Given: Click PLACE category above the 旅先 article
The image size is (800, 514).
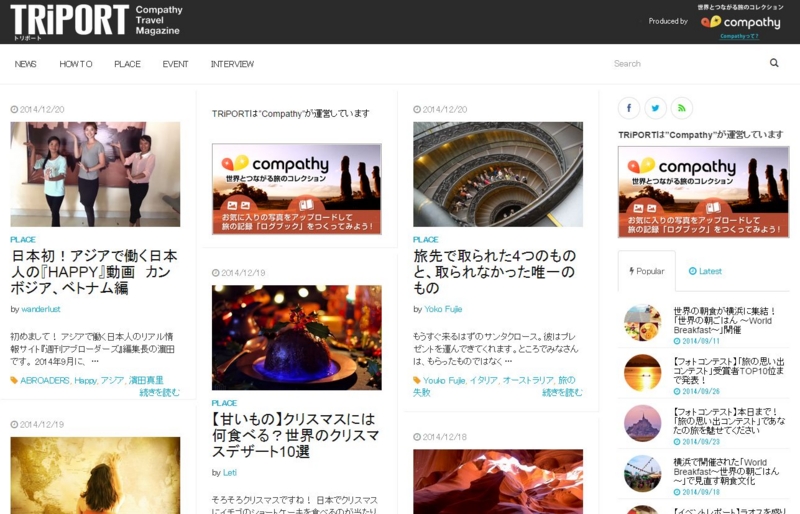Looking at the screenshot, I should click(426, 239).
